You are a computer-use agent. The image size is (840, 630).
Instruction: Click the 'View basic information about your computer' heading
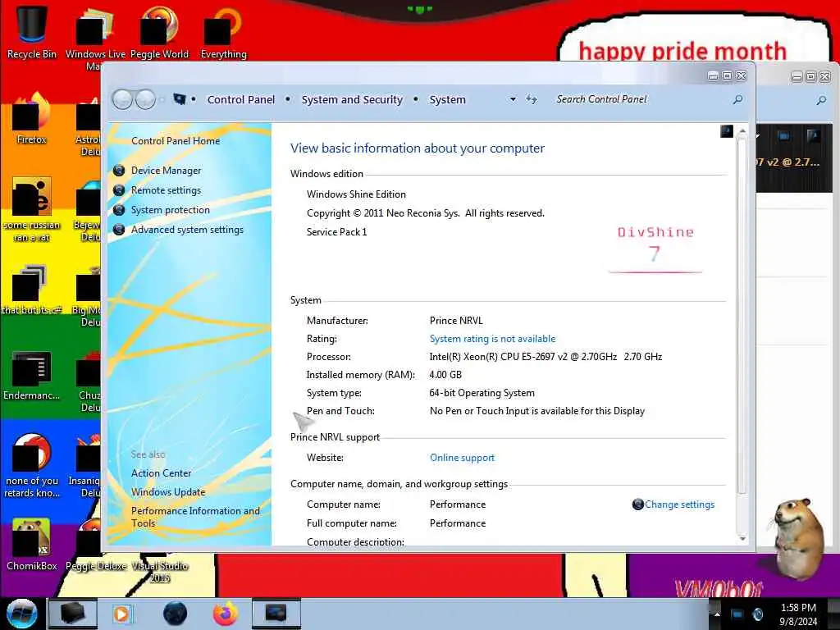(418, 148)
